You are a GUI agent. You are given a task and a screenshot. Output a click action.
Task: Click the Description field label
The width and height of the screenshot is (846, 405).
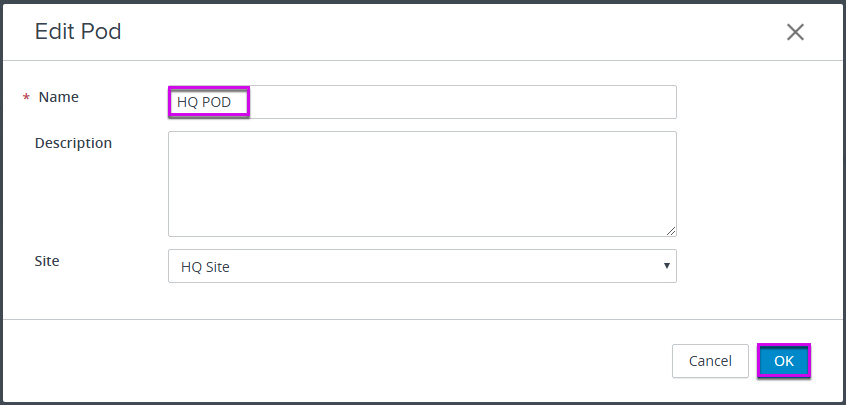coord(73,143)
